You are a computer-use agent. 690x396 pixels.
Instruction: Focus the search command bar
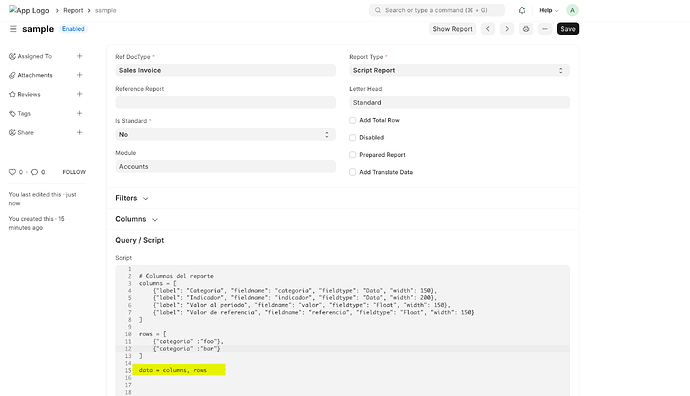point(437,10)
